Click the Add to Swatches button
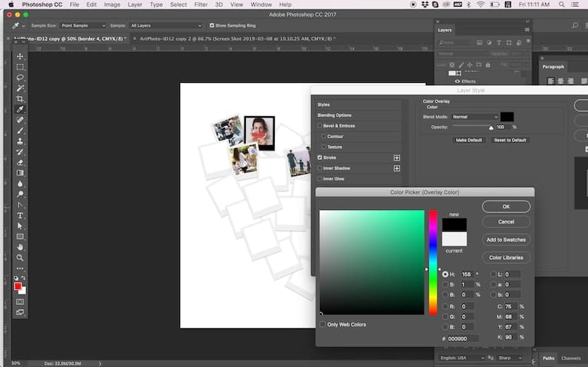The height and width of the screenshot is (367, 588). pyautogui.click(x=506, y=240)
